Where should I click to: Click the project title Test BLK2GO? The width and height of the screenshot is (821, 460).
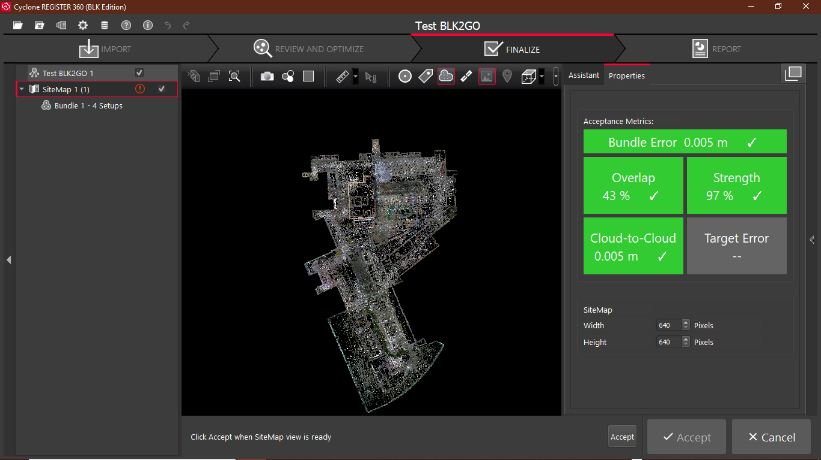(447, 26)
